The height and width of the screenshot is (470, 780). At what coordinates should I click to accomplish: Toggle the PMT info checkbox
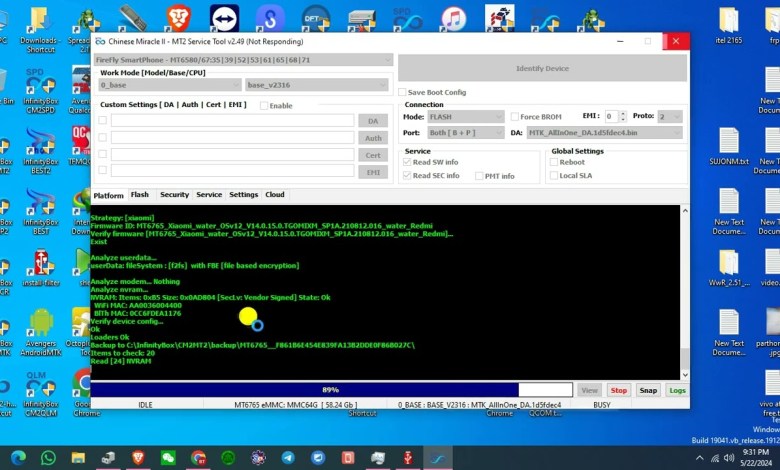pyautogui.click(x=479, y=176)
